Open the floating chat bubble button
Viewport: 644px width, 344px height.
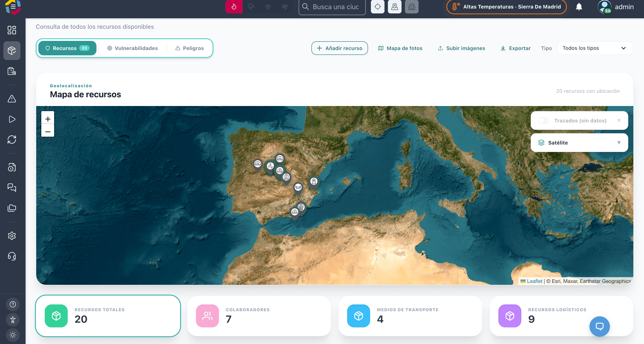point(599,326)
